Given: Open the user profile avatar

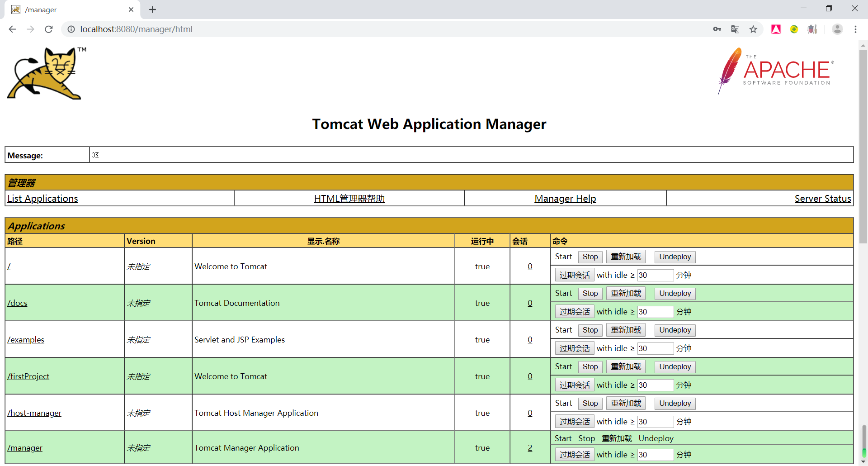Looking at the screenshot, I should click(x=837, y=29).
